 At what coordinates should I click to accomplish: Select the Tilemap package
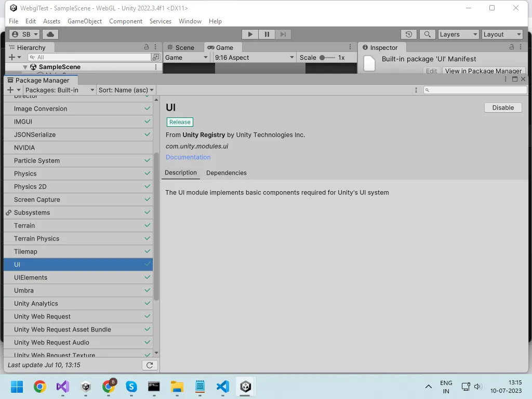click(78, 251)
